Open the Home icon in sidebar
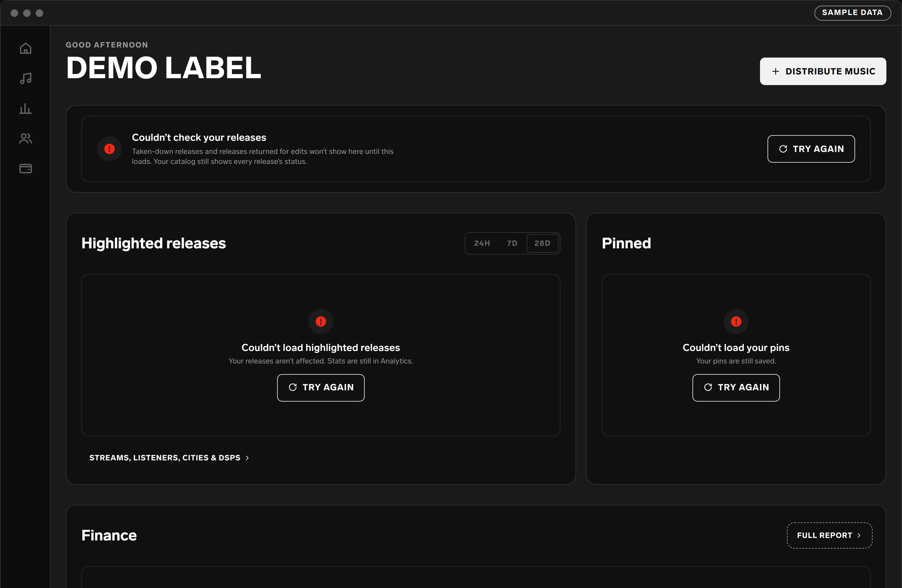The height and width of the screenshot is (588, 902). 25,48
